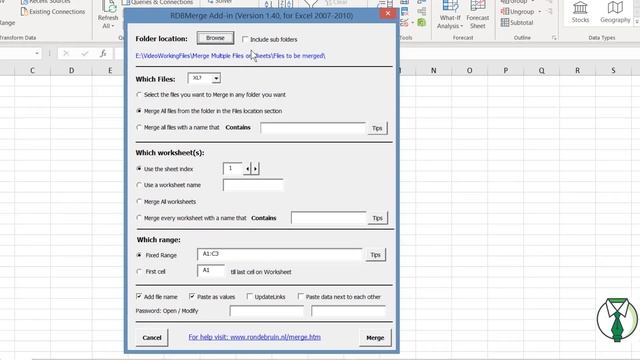Select Merge All worksheets option
Image resolution: width=640 pixels, height=360 pixels.
tap(139, 202)
